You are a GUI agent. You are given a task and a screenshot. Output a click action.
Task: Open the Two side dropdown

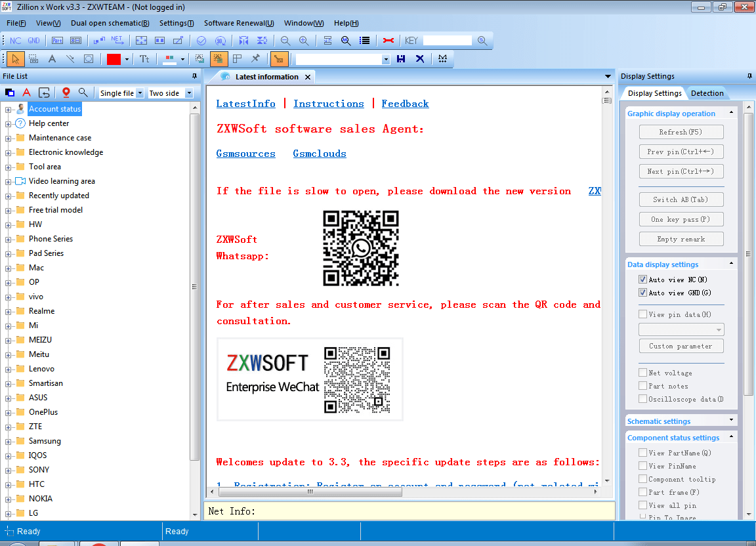[x=189, y=93]
